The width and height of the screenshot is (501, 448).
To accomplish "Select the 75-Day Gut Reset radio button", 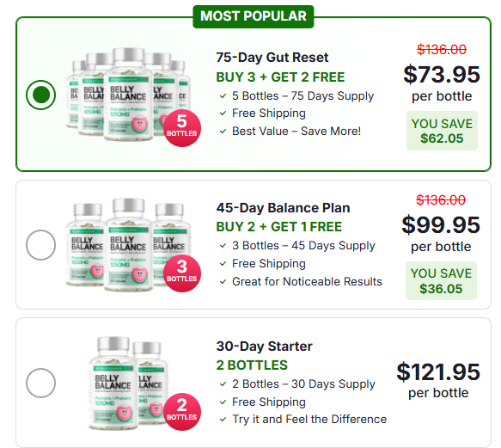I will [x=41, y=95].
